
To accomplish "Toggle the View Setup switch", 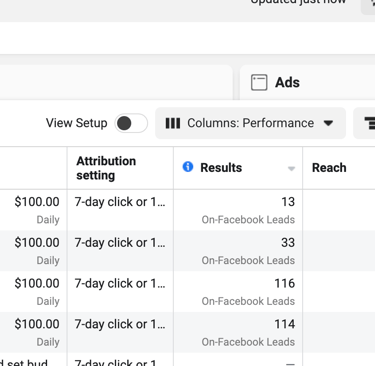I will [131, 123].
